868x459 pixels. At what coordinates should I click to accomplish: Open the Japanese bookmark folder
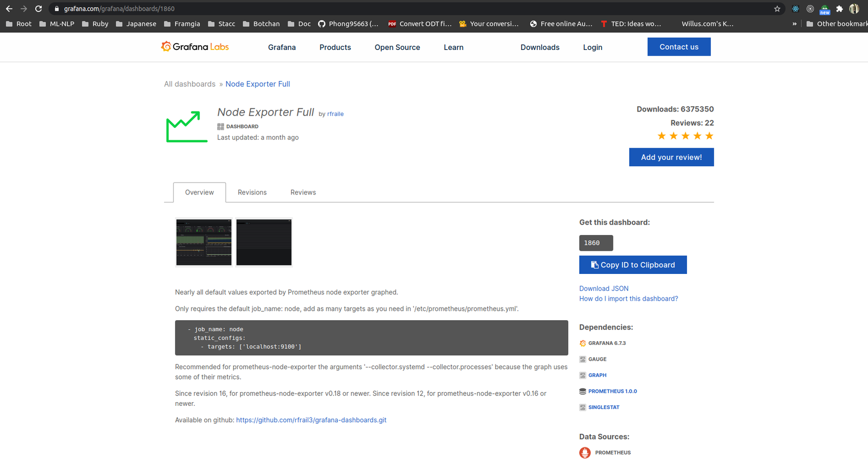point(136,24)
